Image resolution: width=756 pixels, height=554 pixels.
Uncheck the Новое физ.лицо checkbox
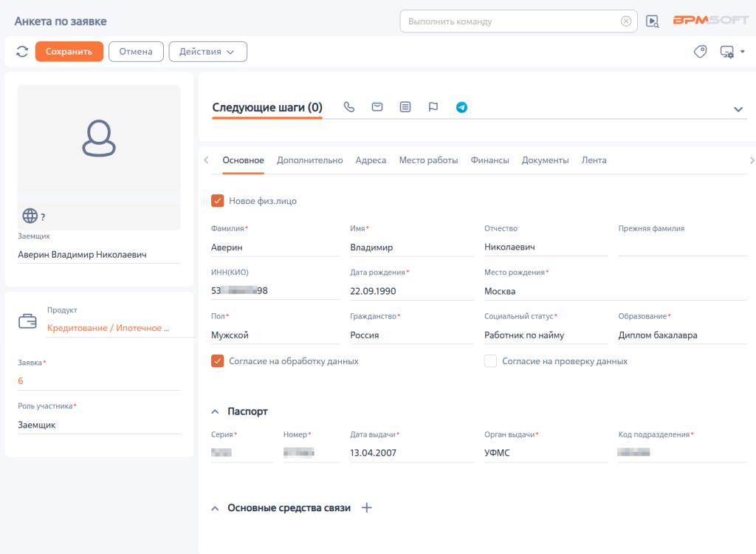tap(218, 201)
